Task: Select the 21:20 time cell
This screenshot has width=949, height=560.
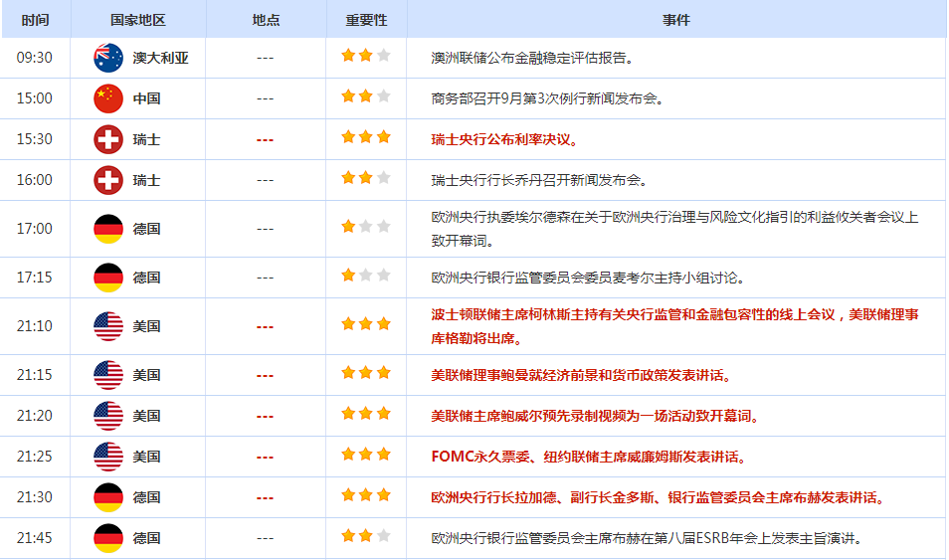Action: coord(35,416)
